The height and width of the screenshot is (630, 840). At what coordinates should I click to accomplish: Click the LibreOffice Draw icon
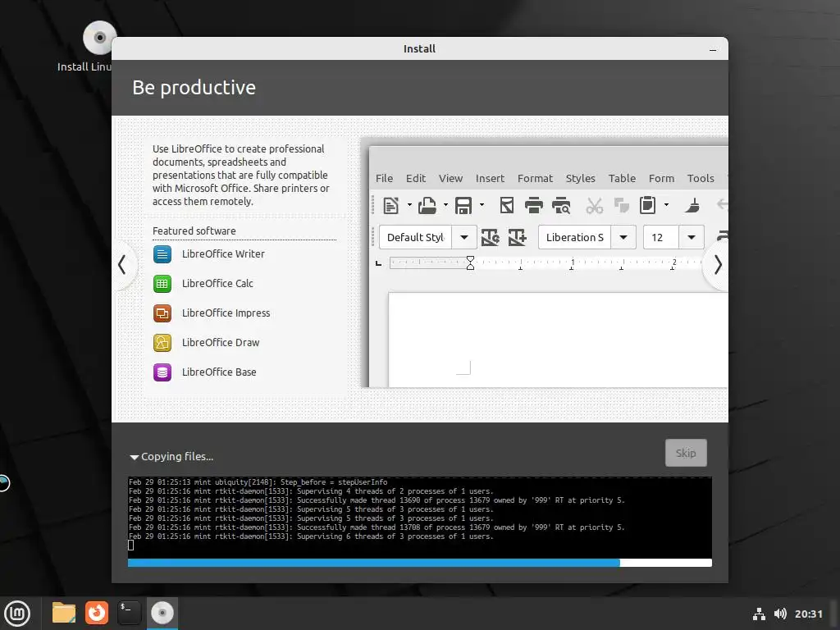(162, 342)
